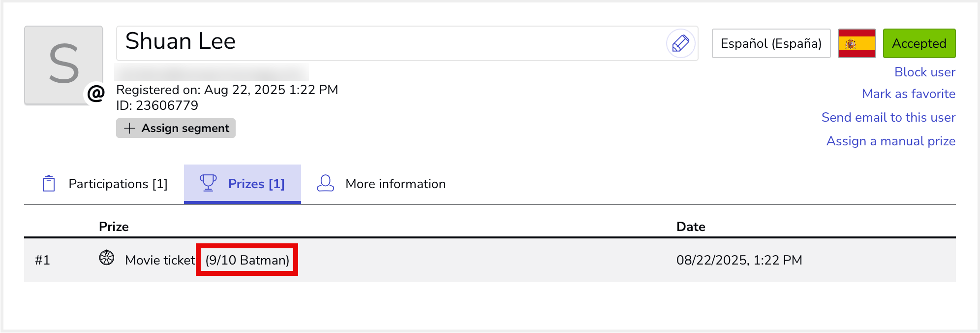Click the green Accepted status button
The image size is (980, 333).
919,43
